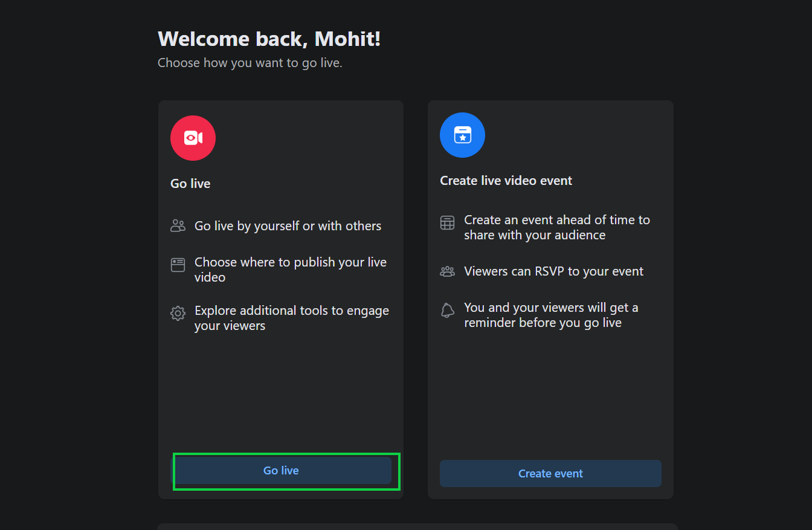Click the gear icon beside 'Explore additional tools'
The width and height of the screenshot is (812, 530).
click(x=178, y=313)
